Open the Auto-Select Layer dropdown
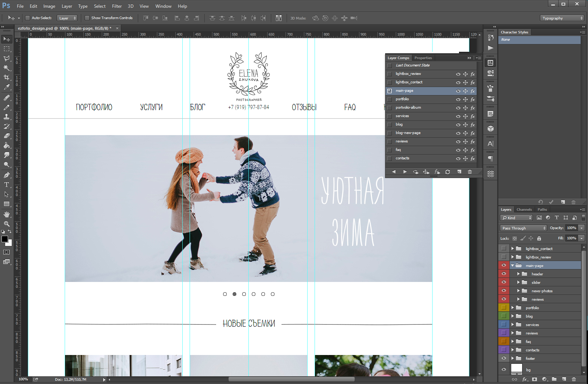Image resolution: width=588 pixels, height=384 pixels. pos(67,18)
